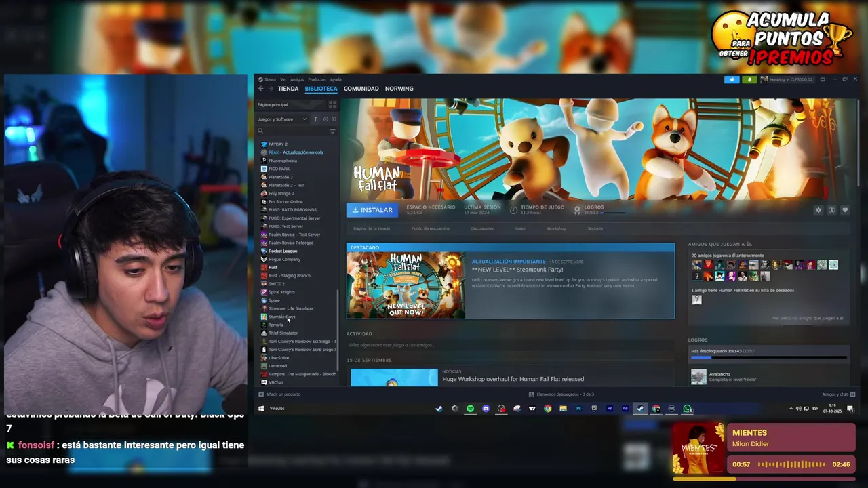This screenshot has width=868, height=488.
Task: Open the Epic Games taskbar icon
Action: (594, 409)
